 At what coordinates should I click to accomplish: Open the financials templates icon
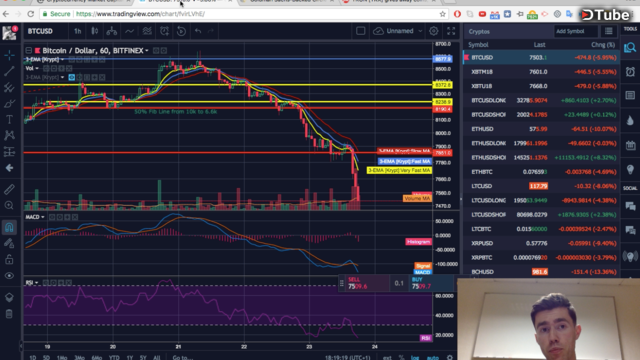pos(147,31)
